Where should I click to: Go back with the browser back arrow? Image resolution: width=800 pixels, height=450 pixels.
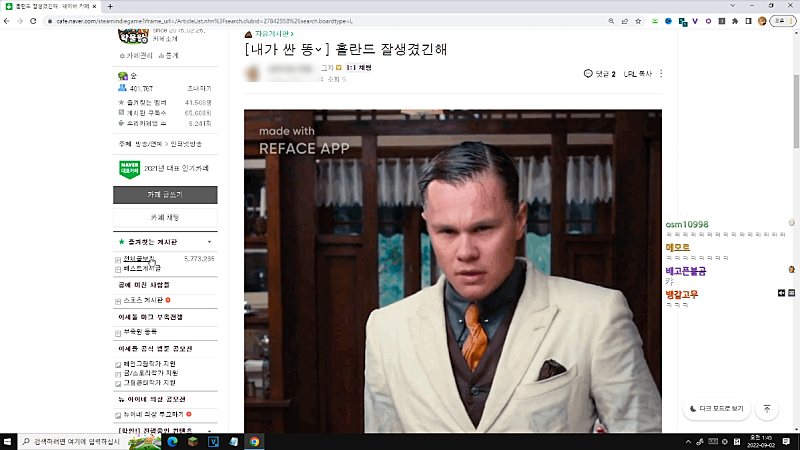pyautogui.click(x=7, y=21)
